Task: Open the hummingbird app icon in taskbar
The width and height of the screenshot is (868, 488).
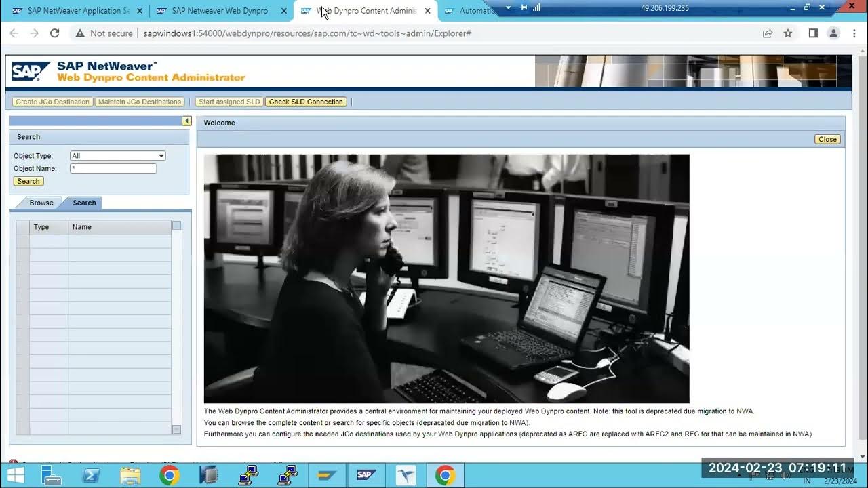Action: (x=406, y=475)
